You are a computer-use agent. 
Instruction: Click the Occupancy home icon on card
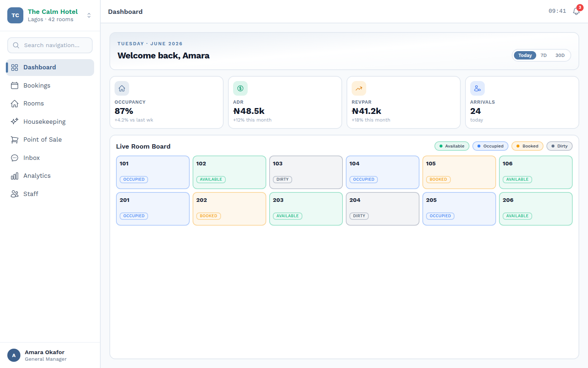click(122, 88)
